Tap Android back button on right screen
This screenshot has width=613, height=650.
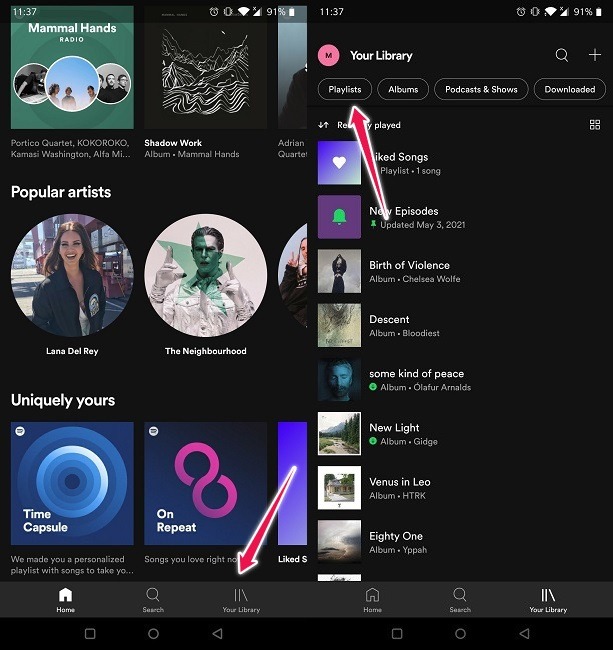point(524,633)
